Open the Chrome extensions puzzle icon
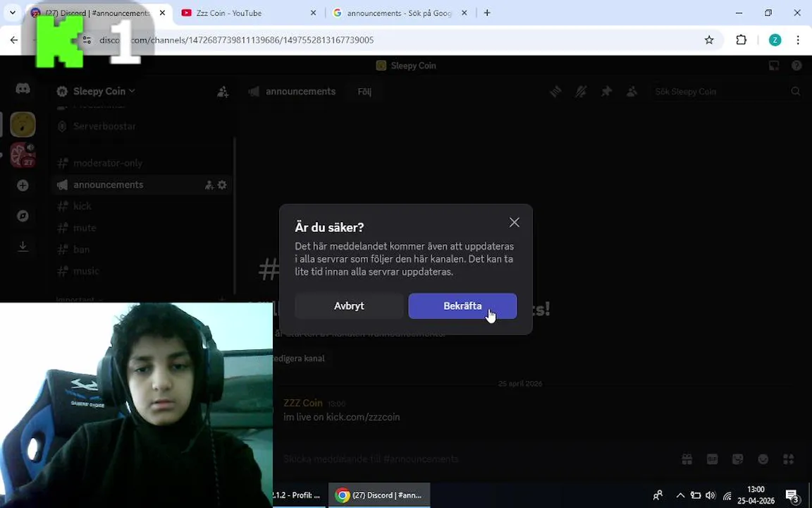Screen dimensions: 812x508 [x=741, y=40]
